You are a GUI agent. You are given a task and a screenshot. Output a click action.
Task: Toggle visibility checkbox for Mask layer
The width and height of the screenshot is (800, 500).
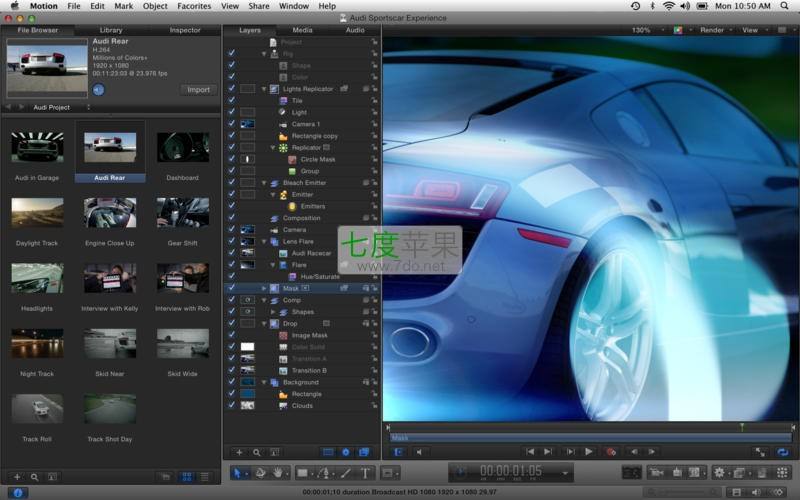click(232, 288)
